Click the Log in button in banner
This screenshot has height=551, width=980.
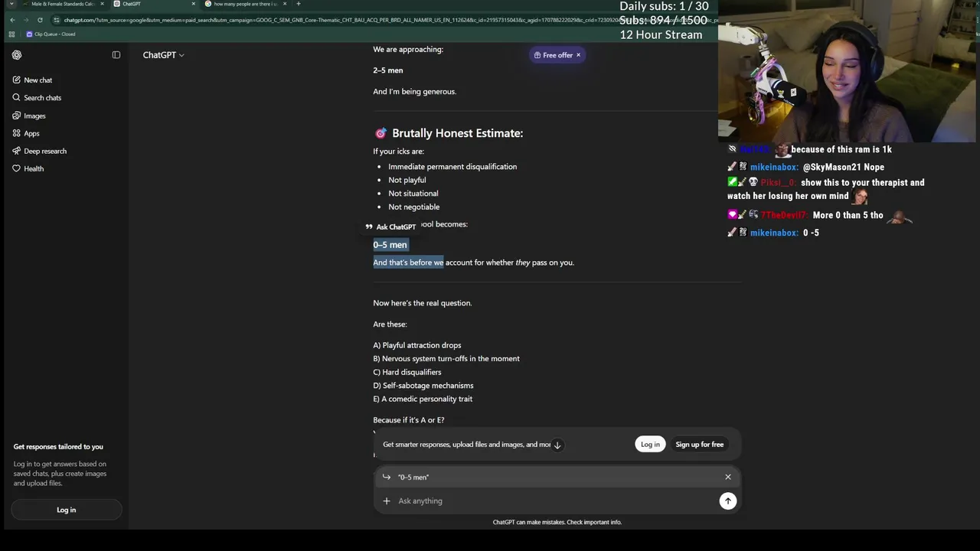point(650,445)
